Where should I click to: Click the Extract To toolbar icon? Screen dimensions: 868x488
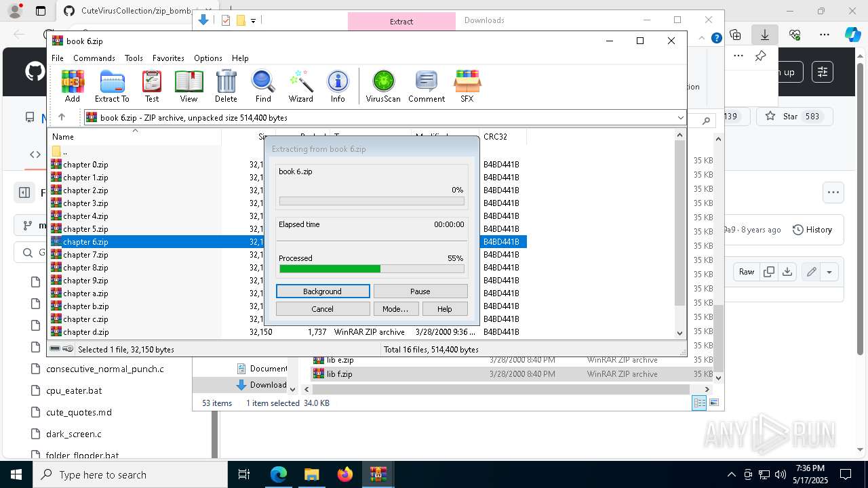(112, 86)
